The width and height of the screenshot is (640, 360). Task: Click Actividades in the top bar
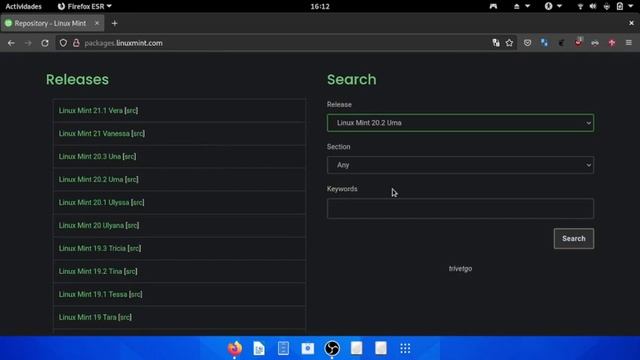[x=23, y=6]
